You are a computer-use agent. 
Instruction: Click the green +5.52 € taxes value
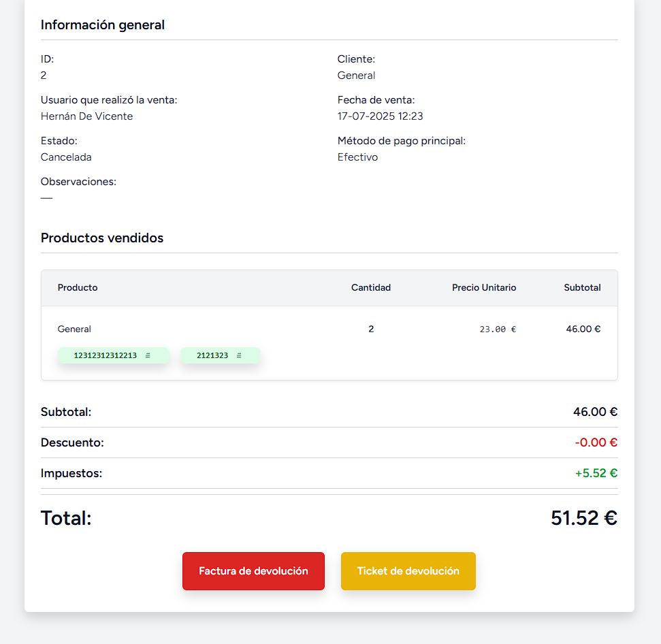pyautogui.click(x=596, y=473)
